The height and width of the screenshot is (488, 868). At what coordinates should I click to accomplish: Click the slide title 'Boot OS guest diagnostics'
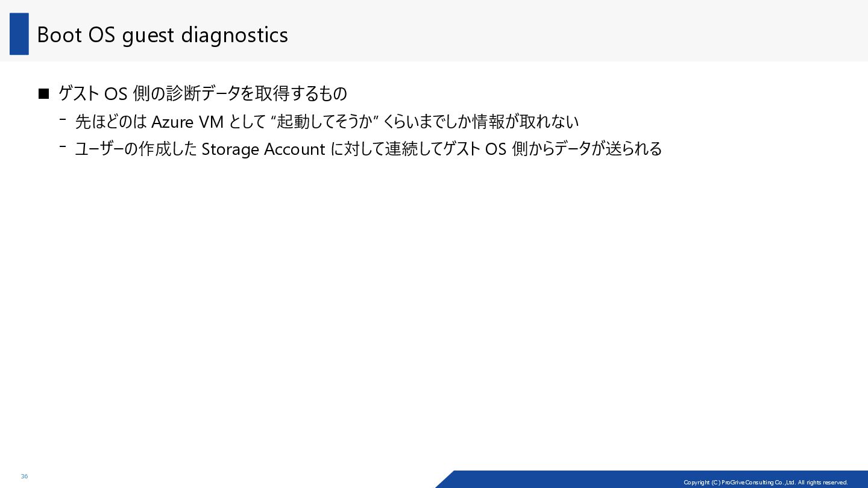pos(163,35)
